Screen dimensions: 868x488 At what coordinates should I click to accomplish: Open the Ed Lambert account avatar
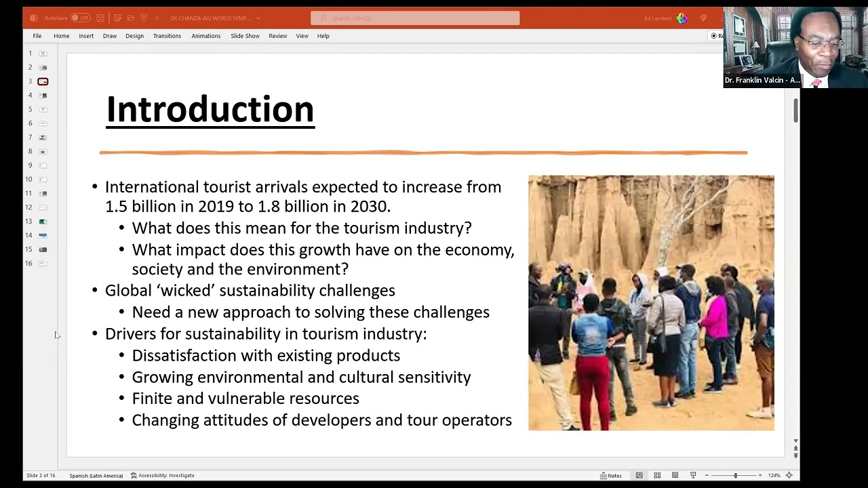pyautogui.click(x=682, y=18)
